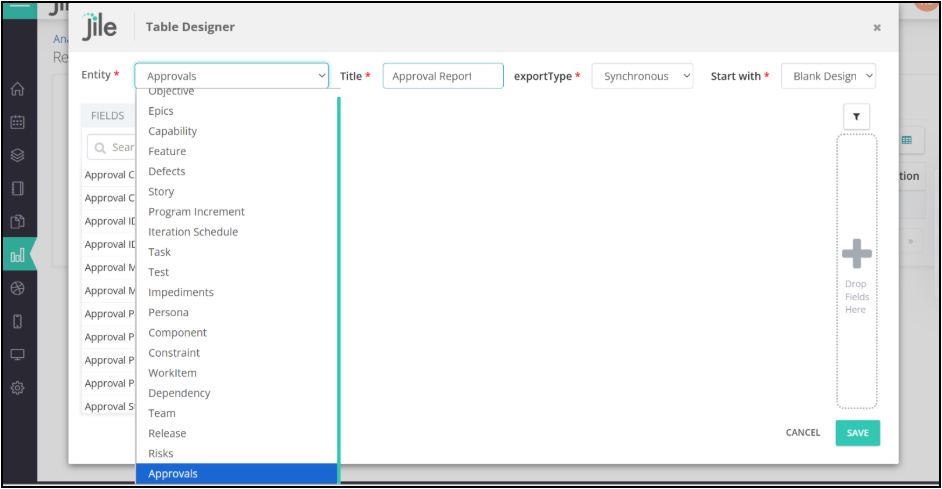Click the copy documents sidebar icon
Screen dimensions: 942x489
[17, 222]
